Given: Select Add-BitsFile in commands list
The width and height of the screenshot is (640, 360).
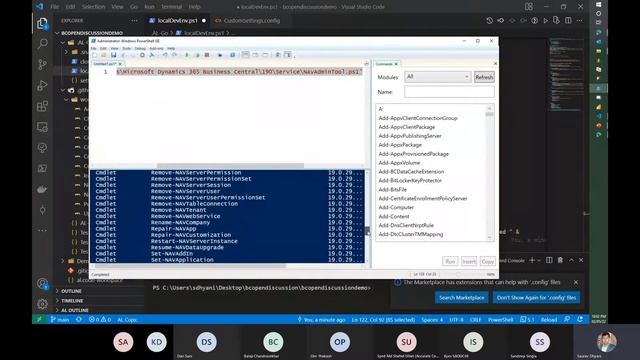Looking at the screenshot, I should click(x=392, y=190).
